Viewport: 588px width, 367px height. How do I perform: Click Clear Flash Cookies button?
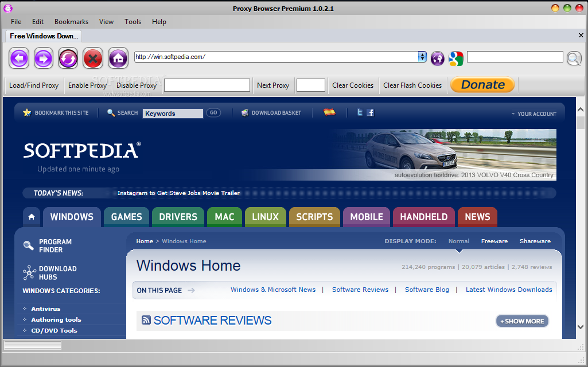click(x=412, y=85)
